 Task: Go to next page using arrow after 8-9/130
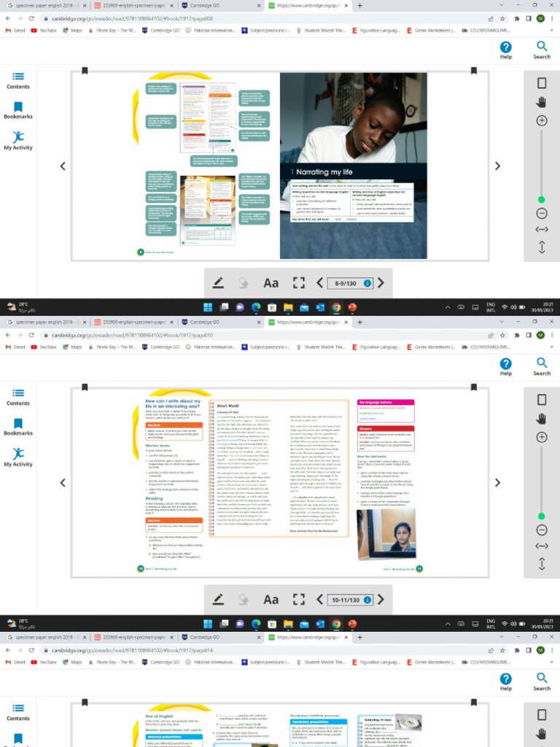pyautogui.click(x=381, y=283)
